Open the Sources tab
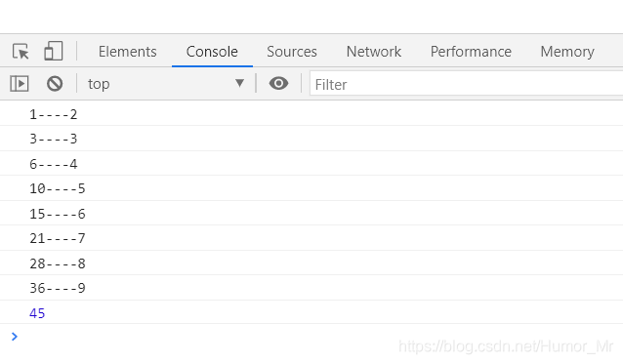Viewport: 623px width, 364px height. pyautogui.click(x=292, y=52)
